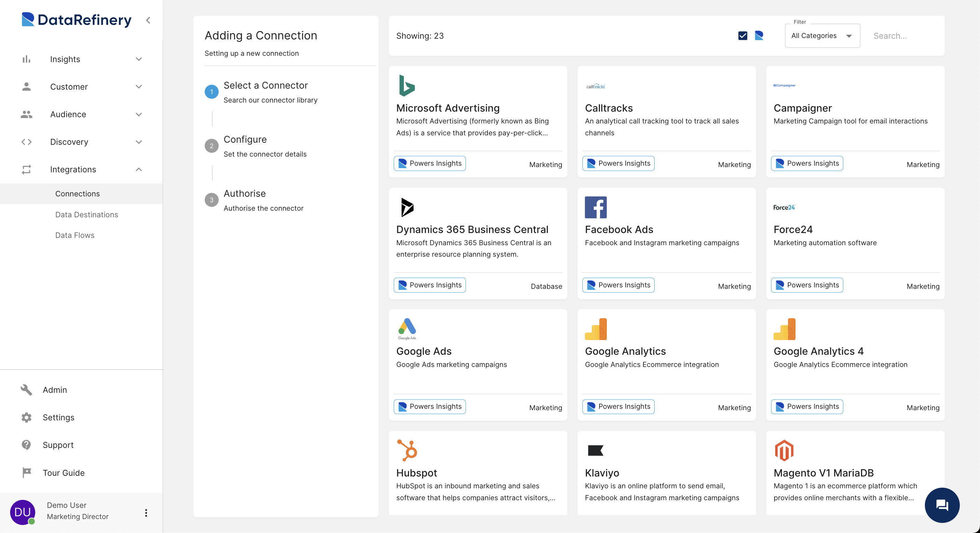Click the Dynamics 365 Business Central logo
The height and width of the screenshot is (533, 980).
[407, 207]
